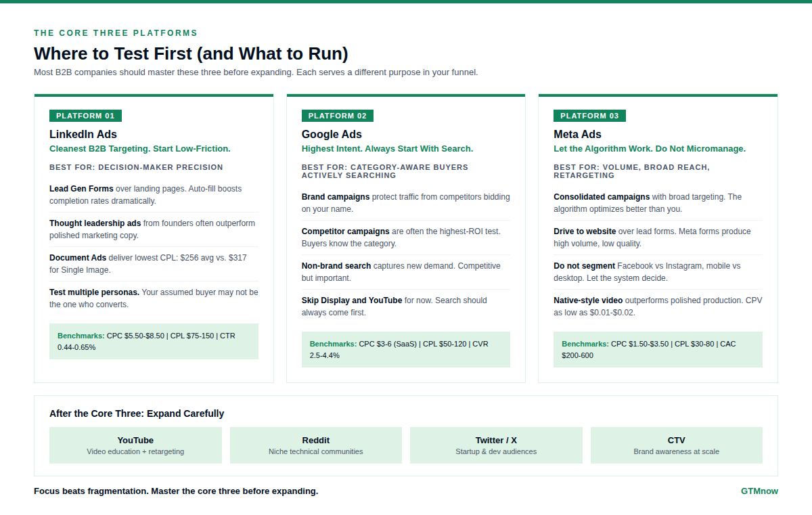Image resolution: width=812 pixels, height=515 pixels.
Task: Click the Google Ads card title
Action: (332, 135)
